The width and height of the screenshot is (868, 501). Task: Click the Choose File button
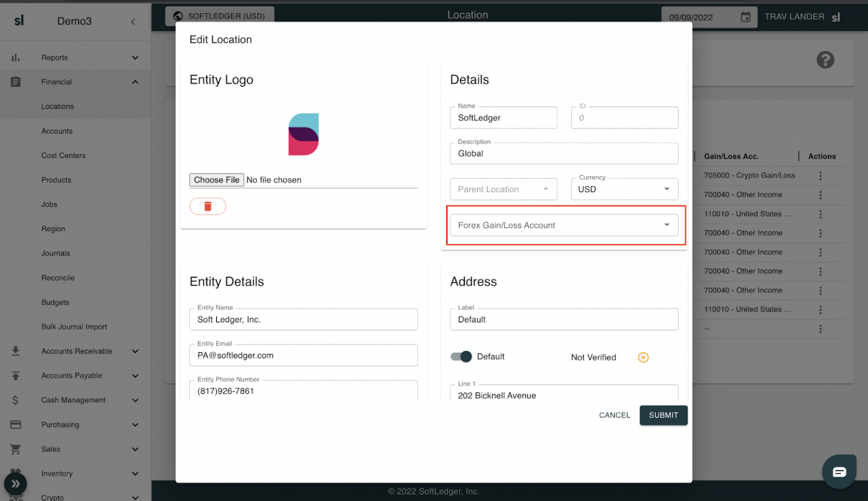coord(216,180)
